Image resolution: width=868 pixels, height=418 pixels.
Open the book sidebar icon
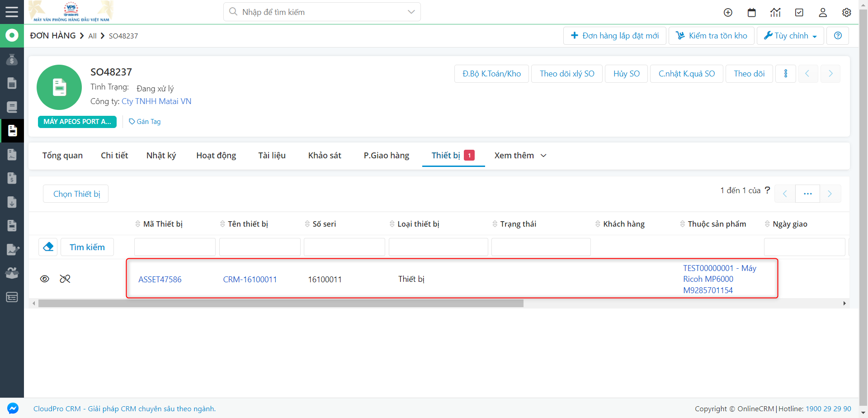(12, 107)
